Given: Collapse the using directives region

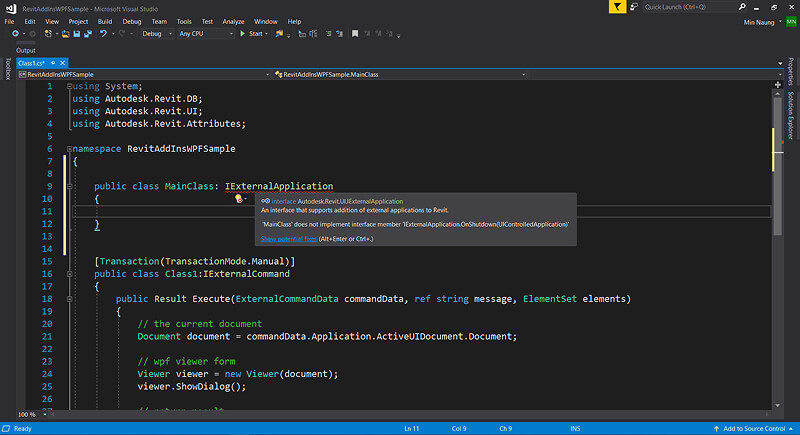Looking at the screenshot, I should click(x=68, y=86).
